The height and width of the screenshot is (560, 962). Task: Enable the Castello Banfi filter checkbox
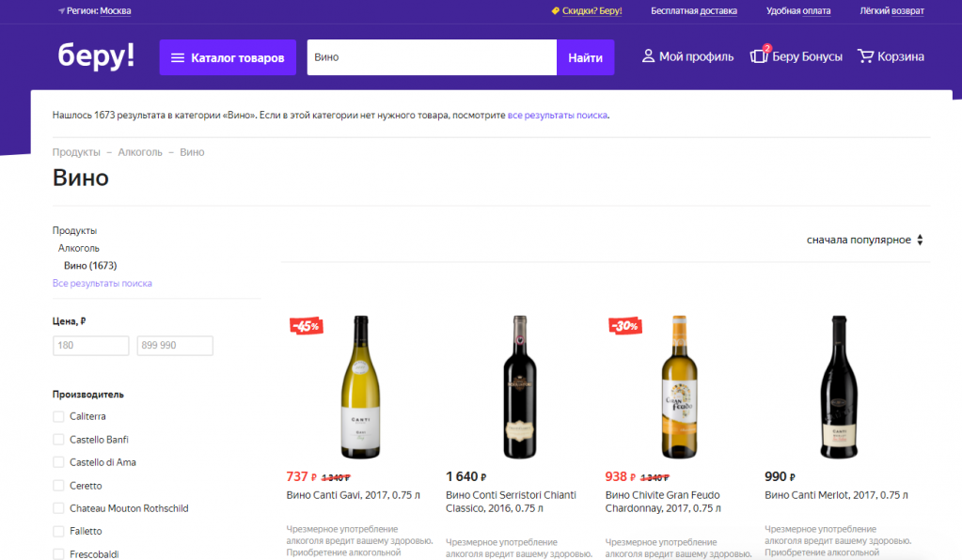click(x=59, y=440)
